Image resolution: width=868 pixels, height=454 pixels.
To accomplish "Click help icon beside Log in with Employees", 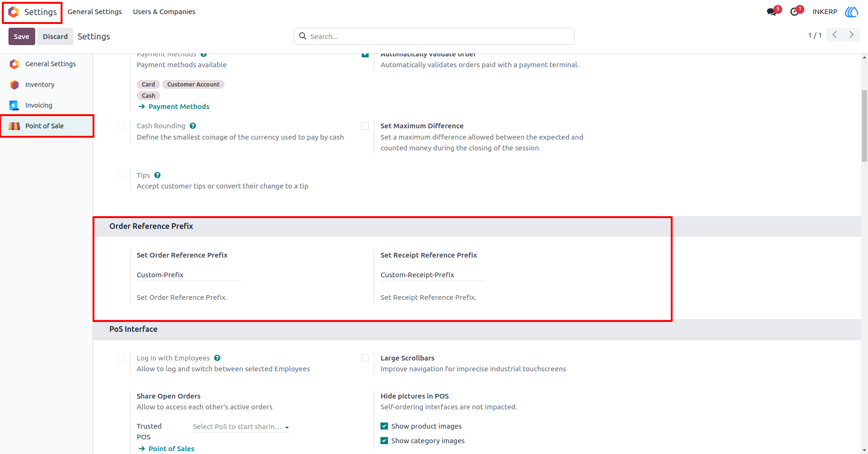I will pos(217,358).
